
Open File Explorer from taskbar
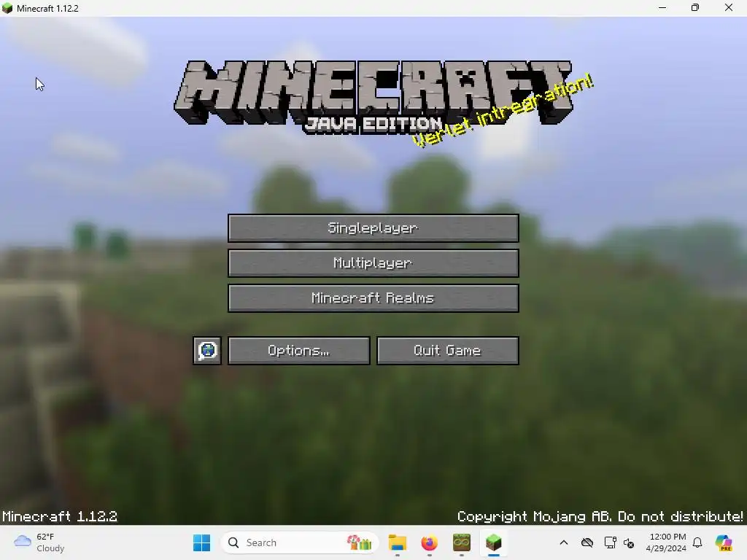tap(398, 542)
